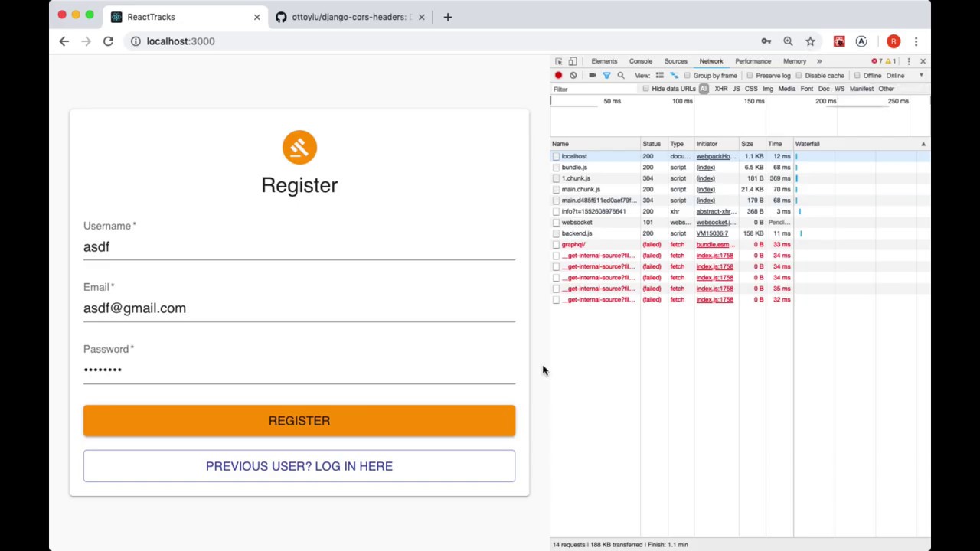Reload the localhost page
Screen dimensions: 980x551
108,41
